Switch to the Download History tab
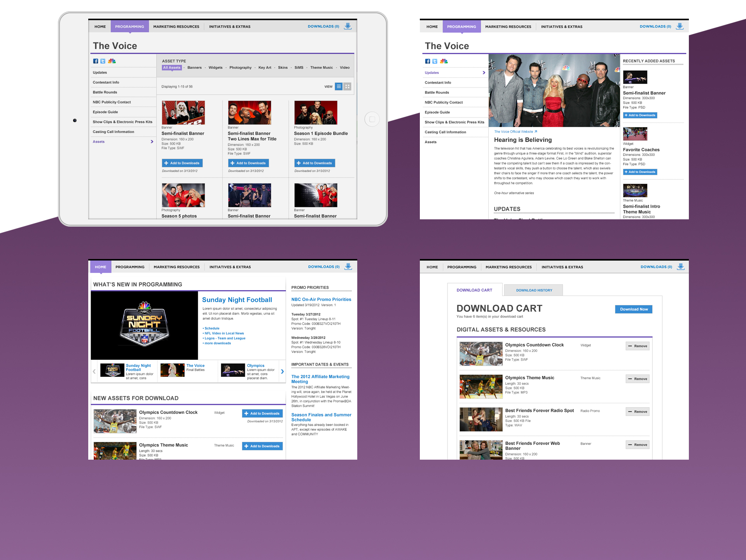 (x=534, y=290)
